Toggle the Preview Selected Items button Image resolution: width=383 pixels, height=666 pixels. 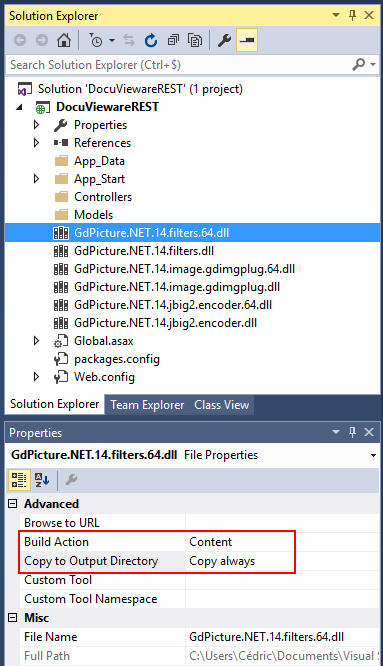(x=247, y=40)
